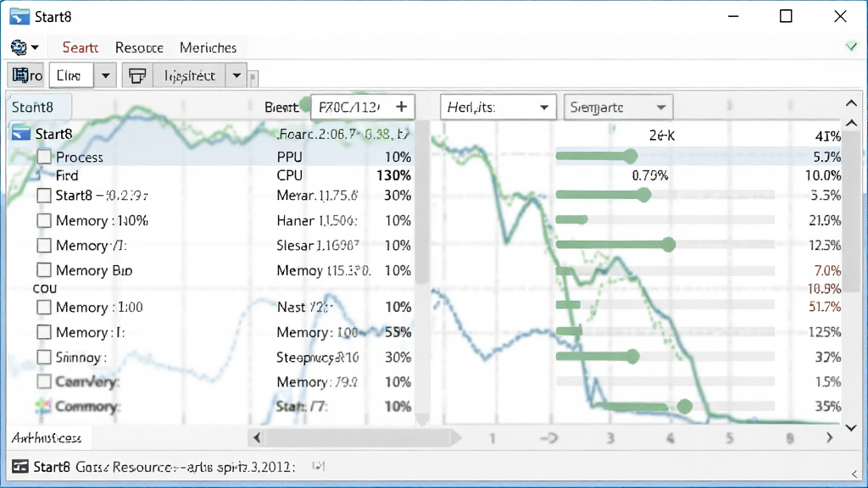
Task: Click timeline marker 4
Action: pyautogui.click(x=670, y=438)
